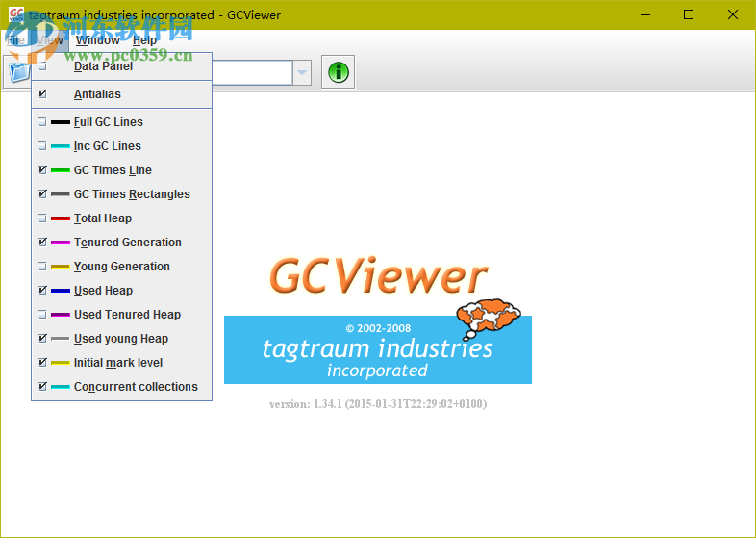The image size is (756, 538).
Task: Toggle the Concurrent collections entry
Action: pos(121,387)
